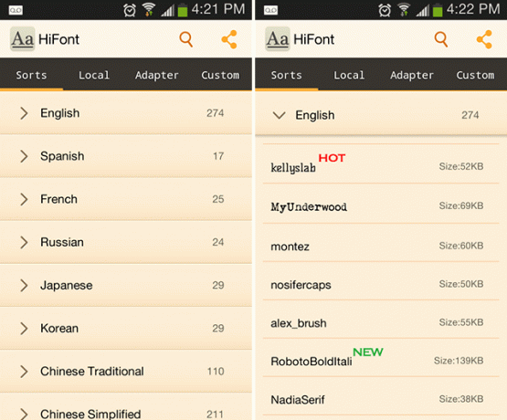Tap the Russian label
The width and height of the screenshot is (507, 420).
point(62,242)
